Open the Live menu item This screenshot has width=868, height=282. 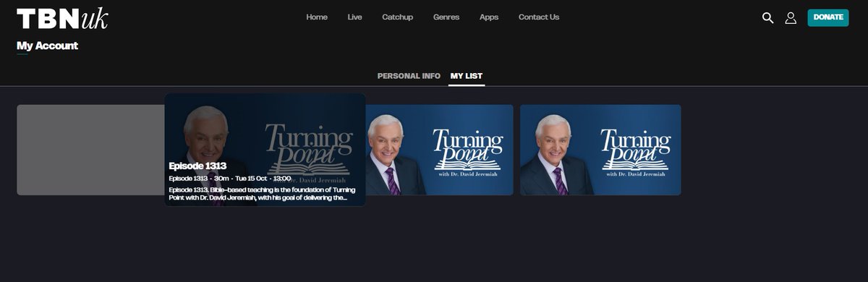tap(355, 17)
